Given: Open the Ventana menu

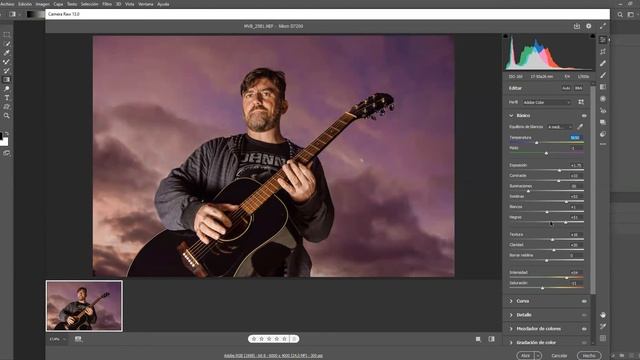Looking at the screenshot, I should click(146, 4).
